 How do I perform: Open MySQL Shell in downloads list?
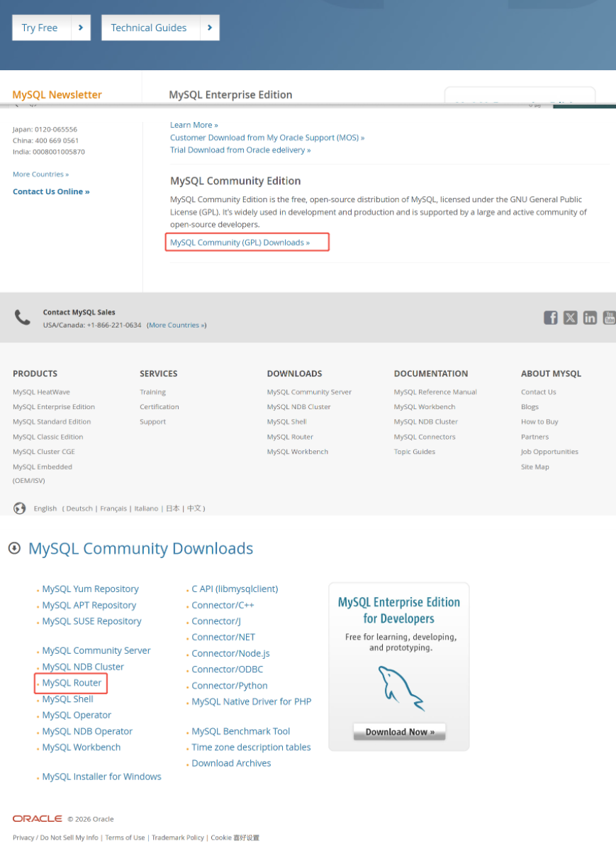(x=67, y=699)
